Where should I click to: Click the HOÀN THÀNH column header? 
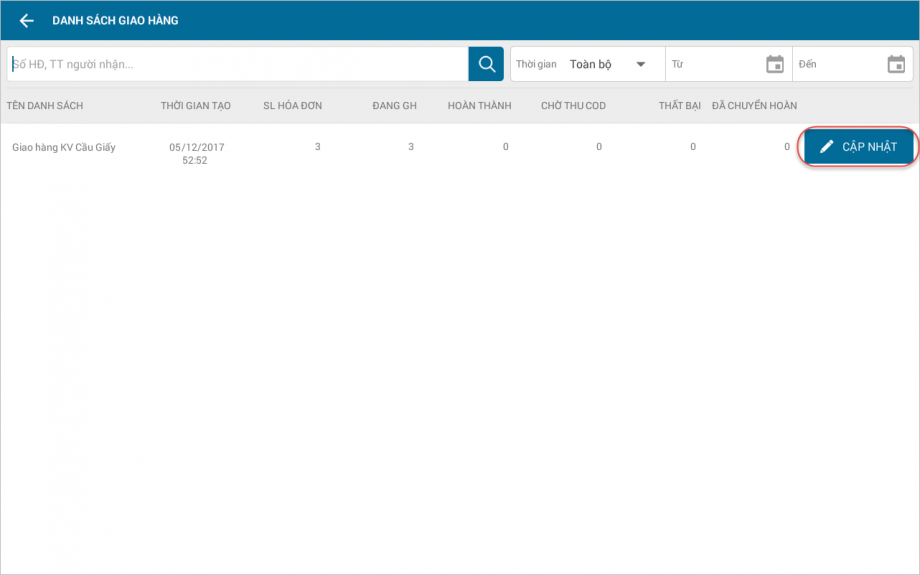pyautogui.click(x=479, y=106)
